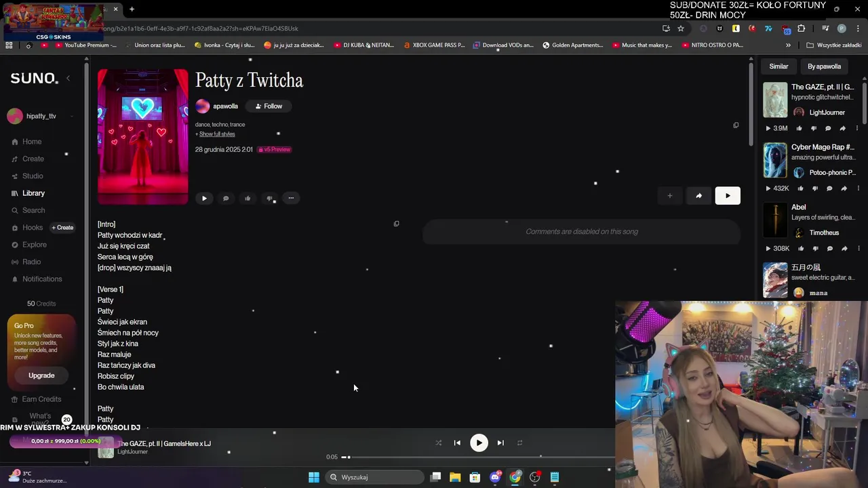Click the 50 Credits counter
Viewport: 868px width, 488px height.
point(41,304)
